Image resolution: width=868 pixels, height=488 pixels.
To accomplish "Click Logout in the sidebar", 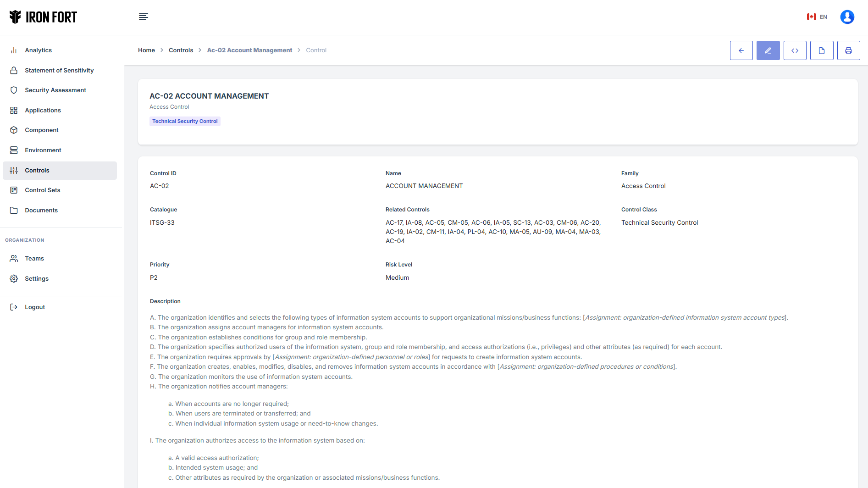I will pos(35,307).
